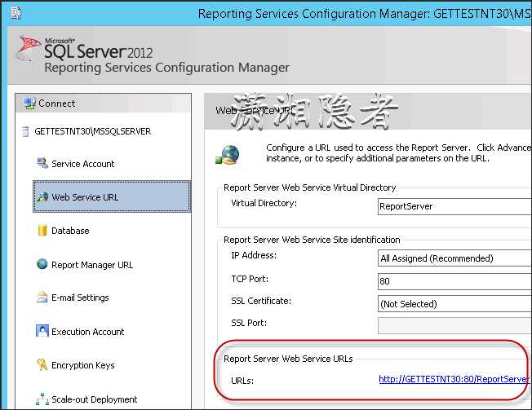Go to the Database settings page
This screenshot has width=532, height=410.
(70, 231)
